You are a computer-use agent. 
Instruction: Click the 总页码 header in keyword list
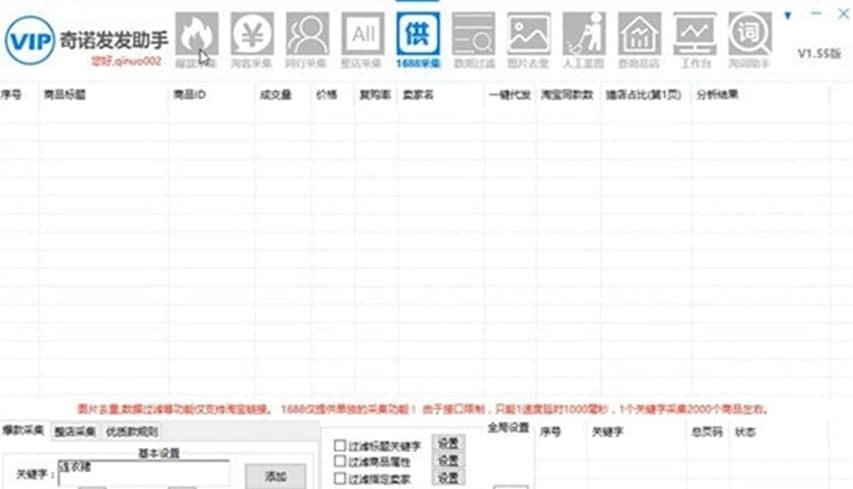coord(707,432)
